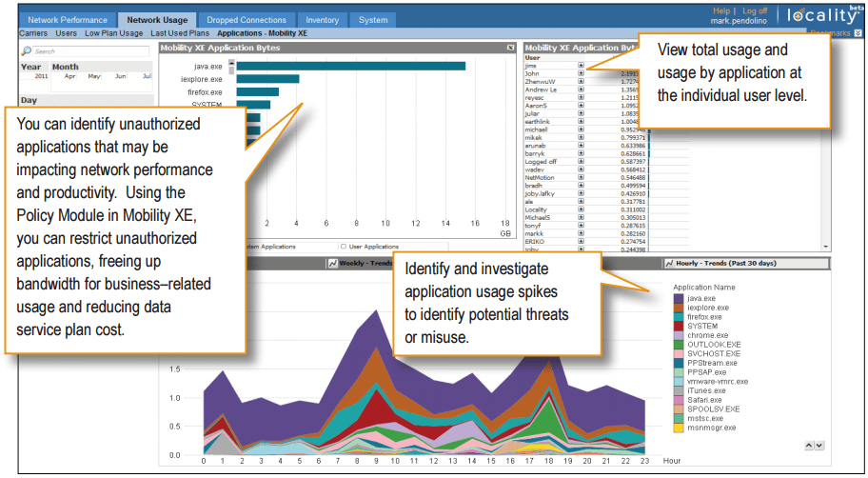Select month Jun in filter
Screen dimensions: 868x478
click(120, 76)
